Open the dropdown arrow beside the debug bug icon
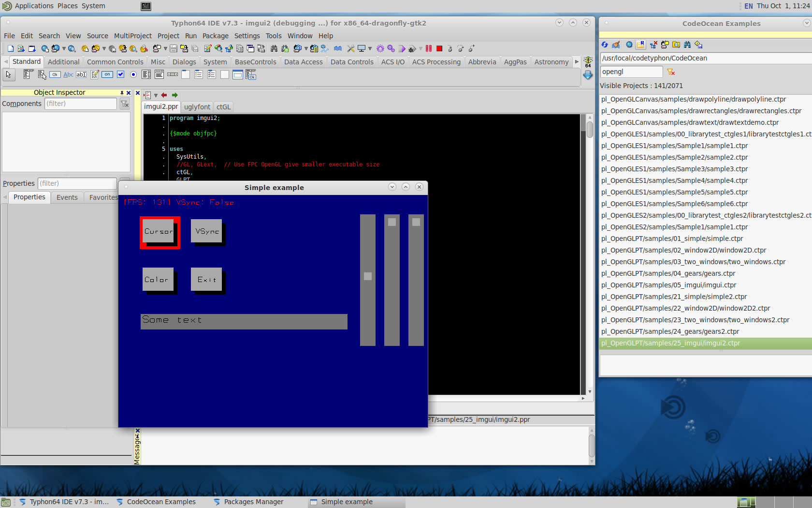This screenshot has width=812, height=508. pos(420,48)
